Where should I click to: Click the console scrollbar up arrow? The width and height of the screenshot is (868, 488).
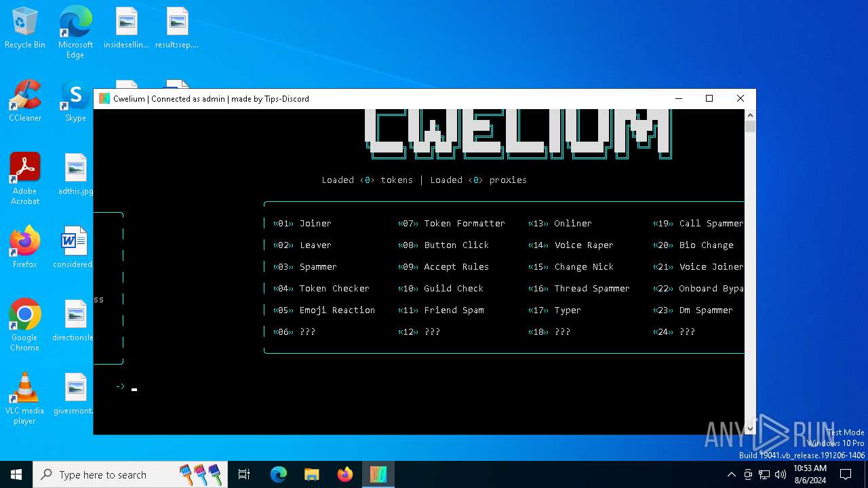(x=750, y=116)
